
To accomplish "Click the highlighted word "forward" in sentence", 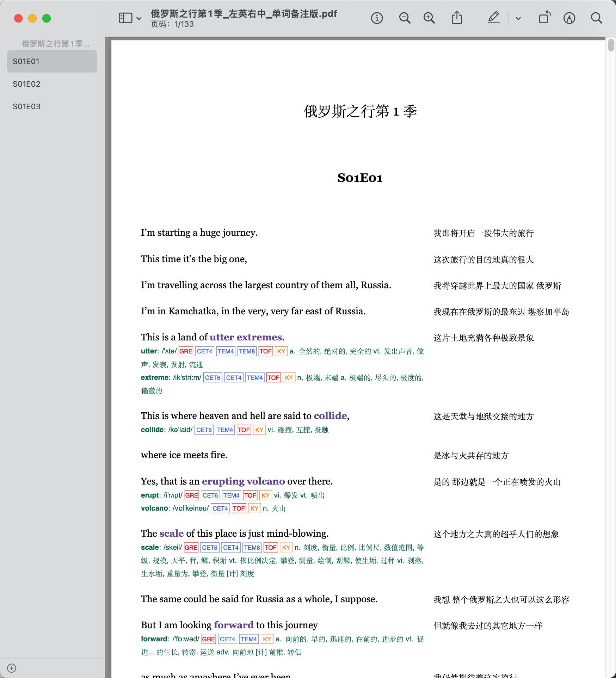I will 234,625.
